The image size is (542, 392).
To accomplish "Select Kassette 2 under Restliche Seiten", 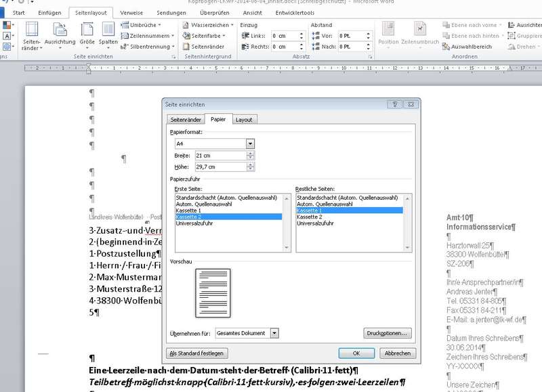I will click(350, 217).
